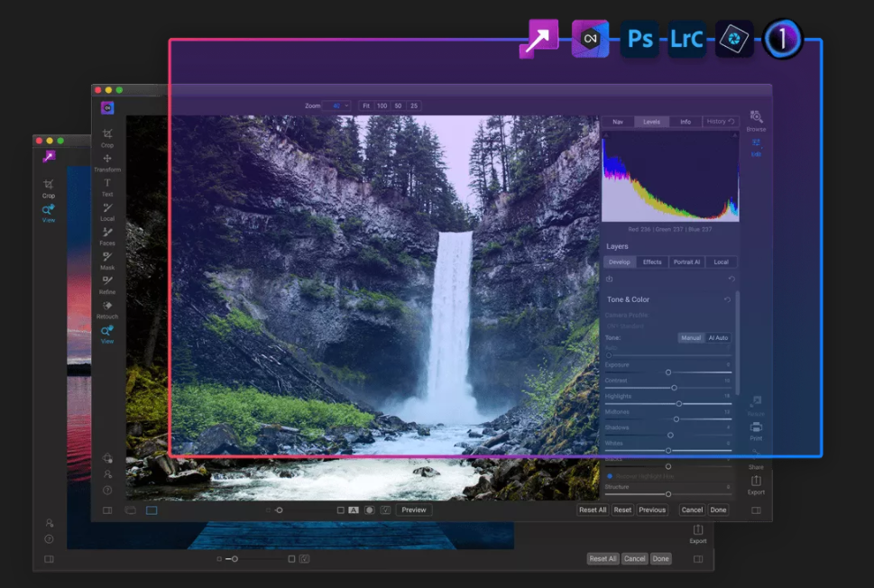Screen dimensions: 874x588
Task: Adjust the Exposure slider
Action: pos(668,372)
